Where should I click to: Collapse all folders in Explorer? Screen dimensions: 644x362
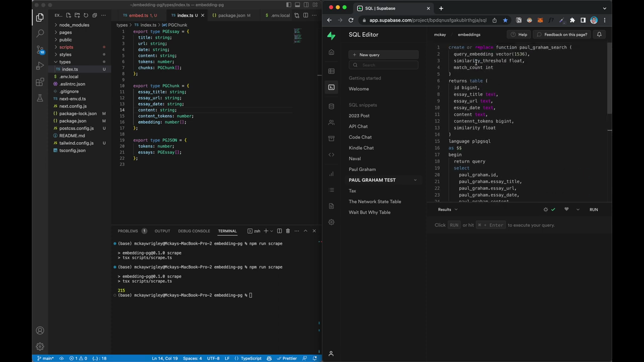94,15
